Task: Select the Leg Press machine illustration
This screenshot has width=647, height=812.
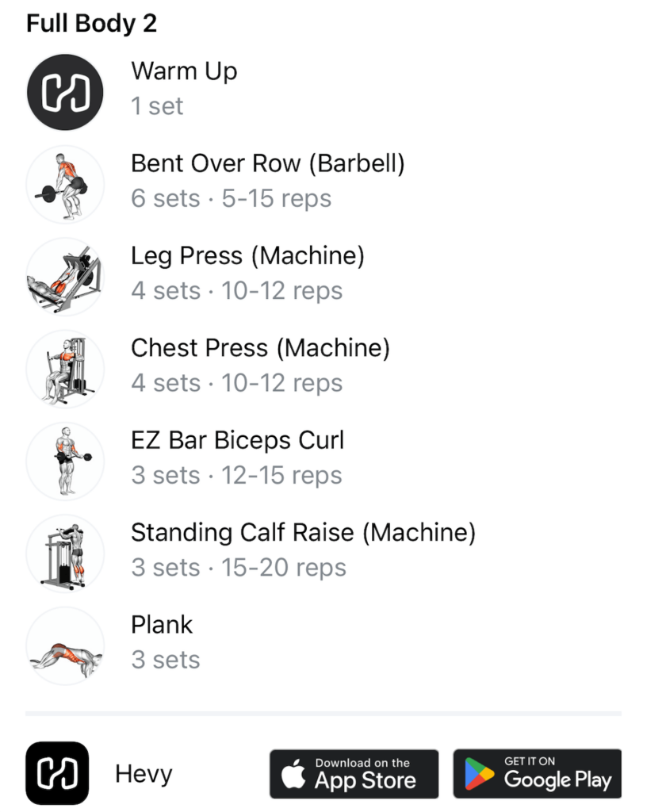Action: [x=65, y=276]
